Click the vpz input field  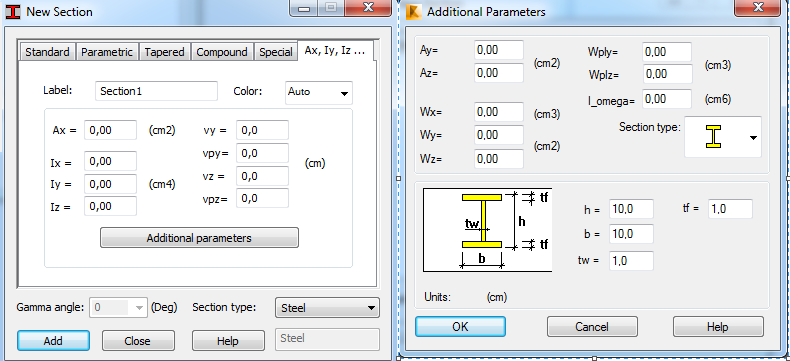coord(262,198)
